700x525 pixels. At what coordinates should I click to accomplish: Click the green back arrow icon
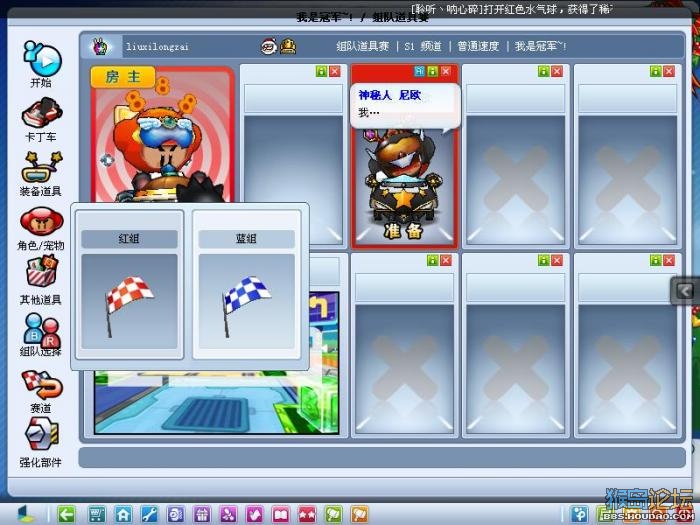(x=67, y=515)
